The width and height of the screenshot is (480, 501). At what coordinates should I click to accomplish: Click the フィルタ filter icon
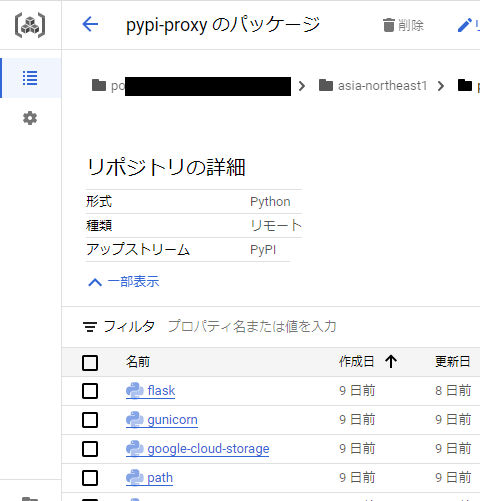point(90,327)
